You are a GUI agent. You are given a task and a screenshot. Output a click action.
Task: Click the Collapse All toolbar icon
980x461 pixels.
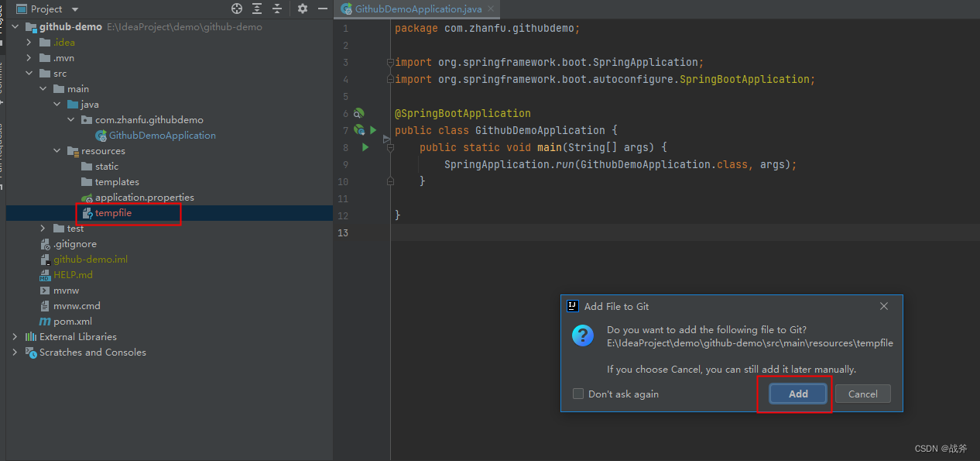click(x=277, y=9)
